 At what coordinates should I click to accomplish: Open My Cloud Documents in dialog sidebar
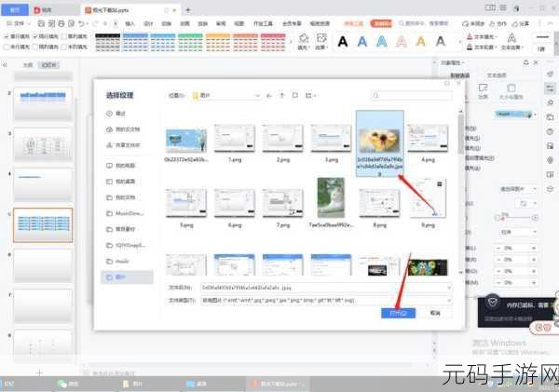pyautogui.click(x=123, y=129)
